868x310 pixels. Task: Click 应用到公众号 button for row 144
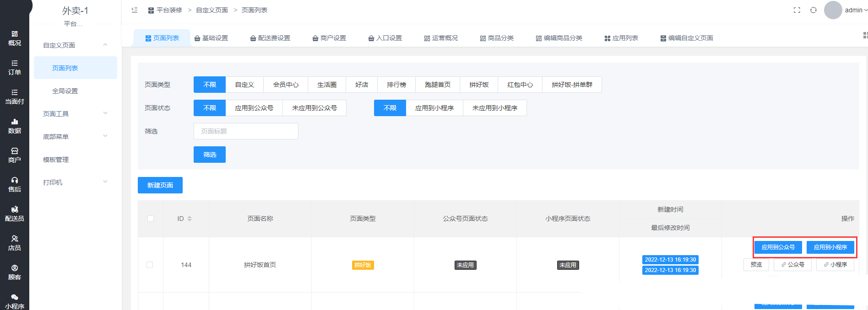778,247
